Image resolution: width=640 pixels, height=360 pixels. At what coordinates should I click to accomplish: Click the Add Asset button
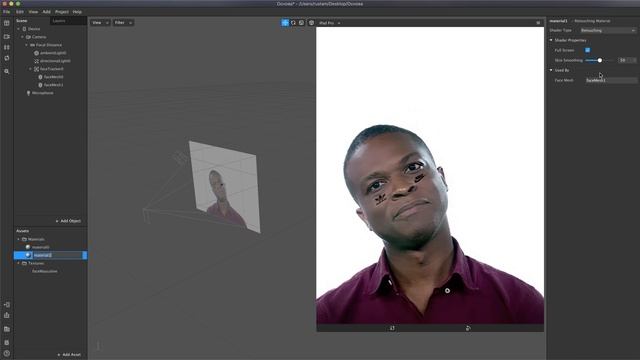pyautogui.click(x=69, y=355)
